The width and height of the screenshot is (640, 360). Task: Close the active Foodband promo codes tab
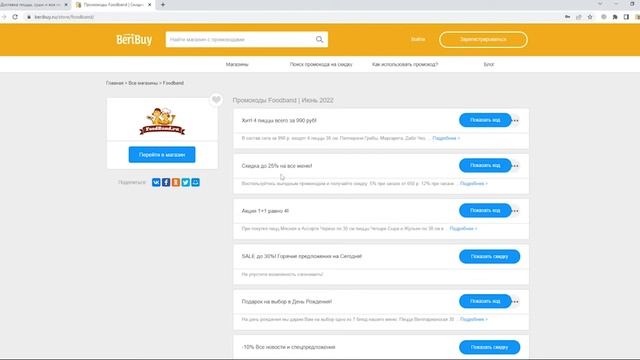pyautogui.click(x=149, y=4)
